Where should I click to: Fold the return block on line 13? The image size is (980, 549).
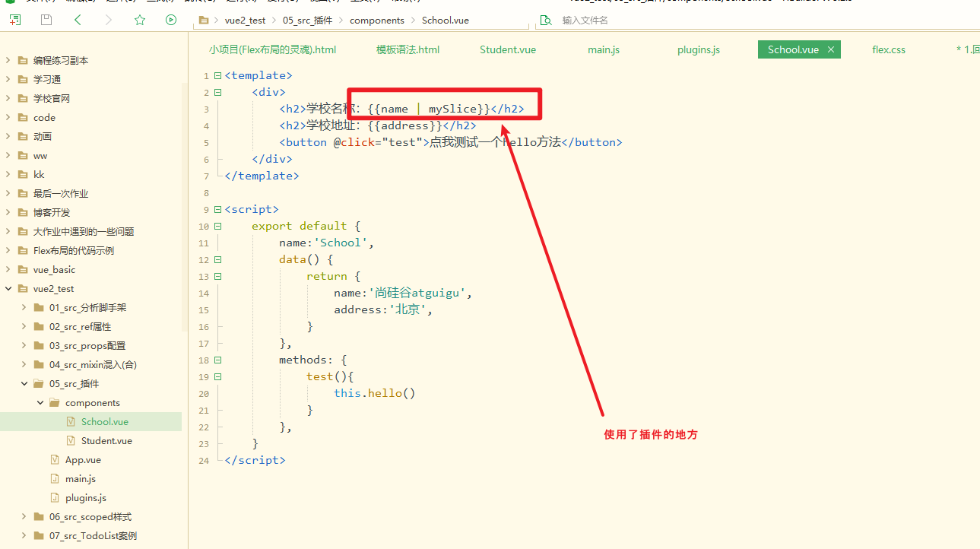(x=218, y=277)
